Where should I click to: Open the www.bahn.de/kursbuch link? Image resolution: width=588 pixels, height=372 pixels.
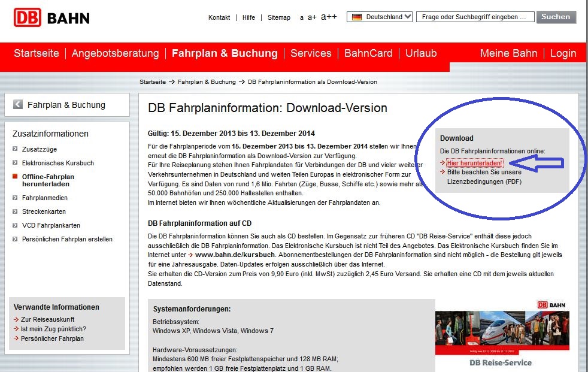click(235, 255)
